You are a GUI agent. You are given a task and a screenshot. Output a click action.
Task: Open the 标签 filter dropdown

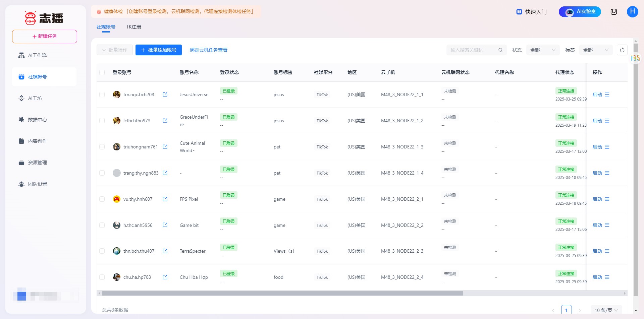(x=596, y=50)
